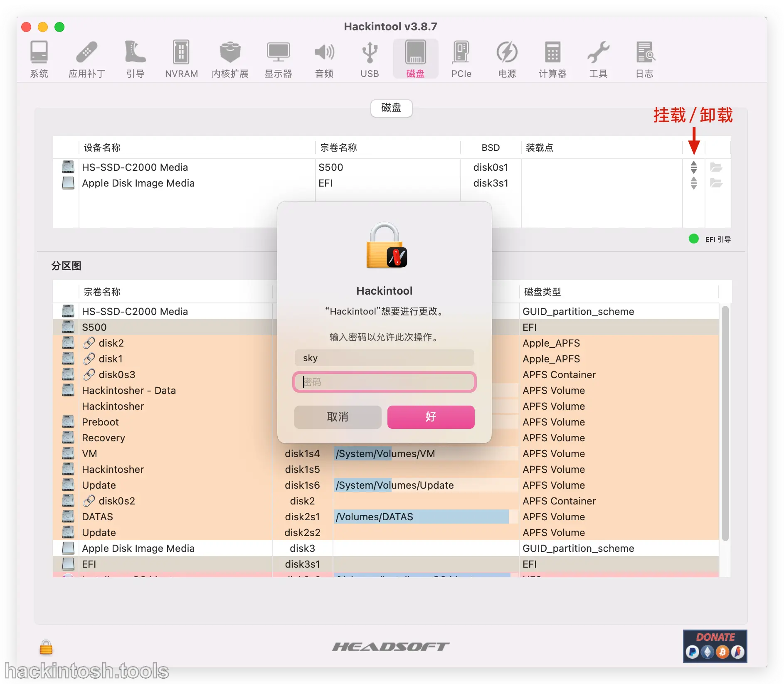Open the 工具 tools section
This screenshot has width=784, height=684.
(598, 59)
